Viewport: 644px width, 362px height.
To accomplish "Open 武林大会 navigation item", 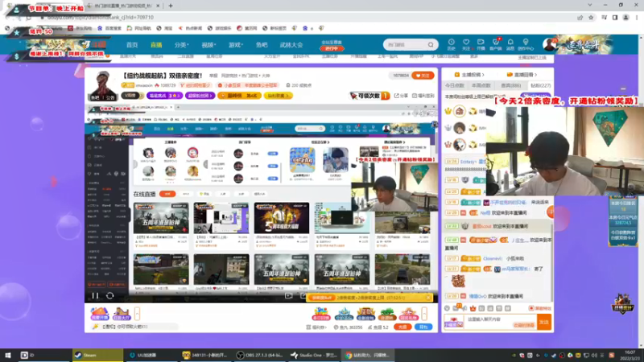I will 291,45.
